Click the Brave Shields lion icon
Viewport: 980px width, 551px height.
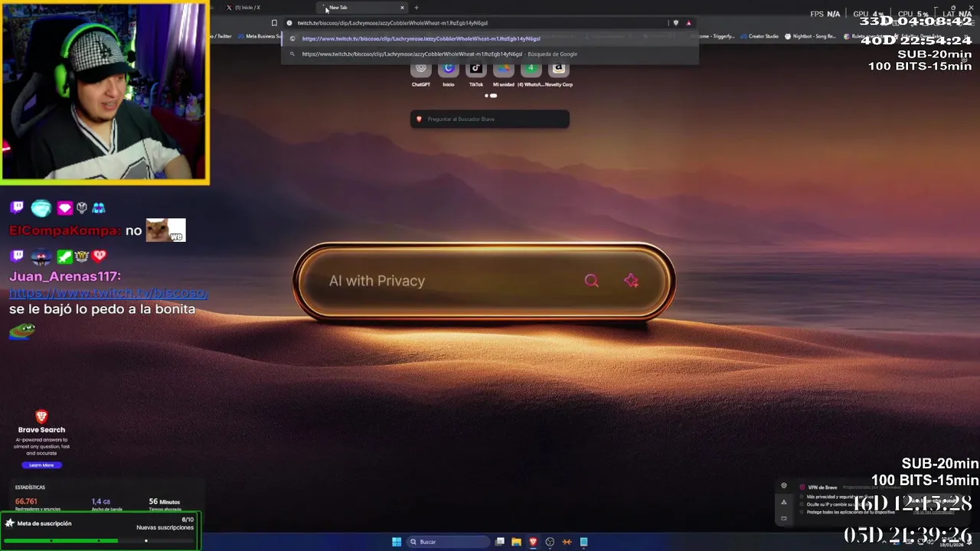pos(675,23)
